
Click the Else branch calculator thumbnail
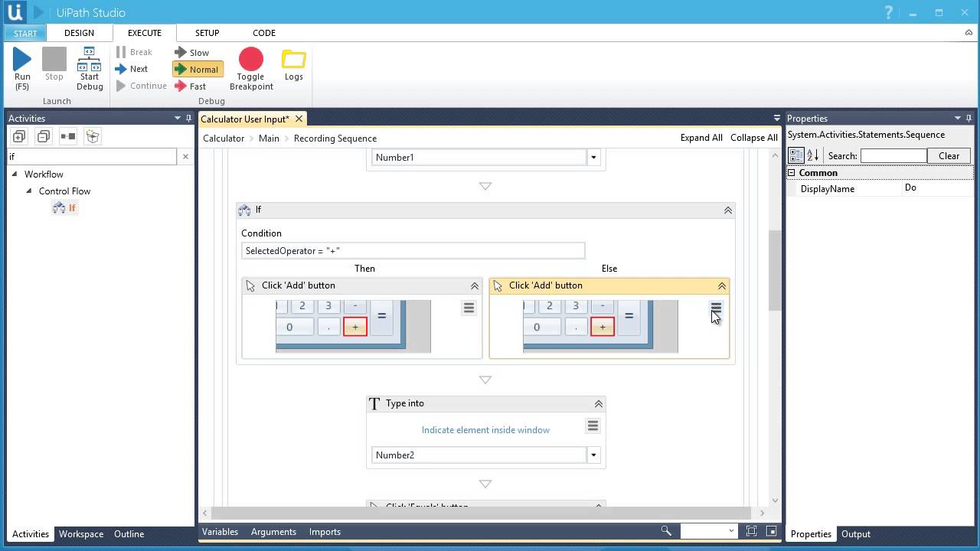600,327
